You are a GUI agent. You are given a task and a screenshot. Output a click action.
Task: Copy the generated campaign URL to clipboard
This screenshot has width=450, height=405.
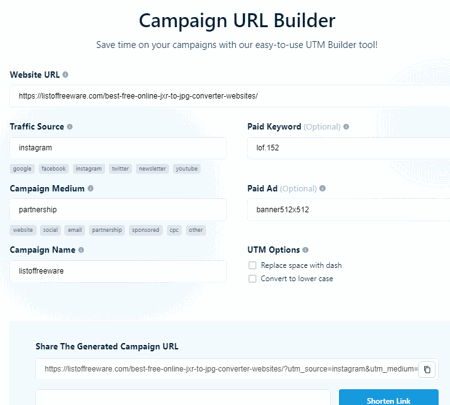tap(427, 369)
